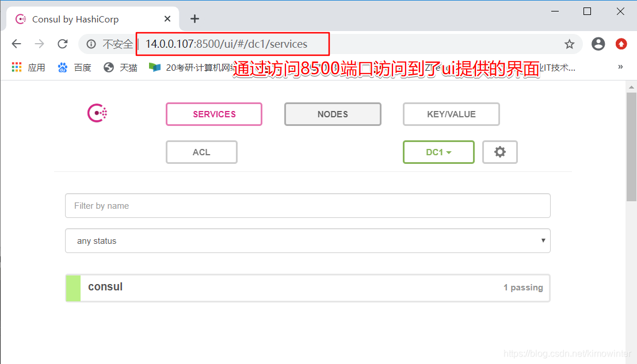Open the ACL view
Screen dimensions: 637x364
[x=201, y=152]
